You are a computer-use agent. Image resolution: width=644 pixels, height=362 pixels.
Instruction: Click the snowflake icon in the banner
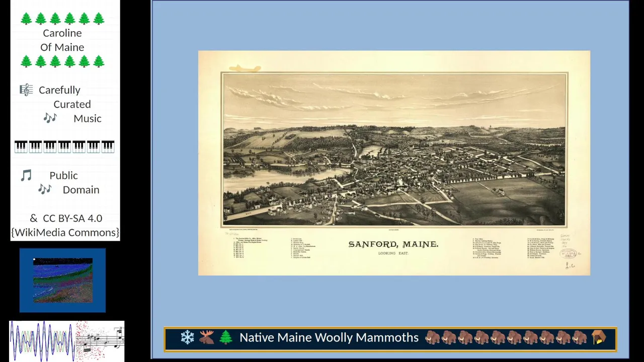point(187,337)
